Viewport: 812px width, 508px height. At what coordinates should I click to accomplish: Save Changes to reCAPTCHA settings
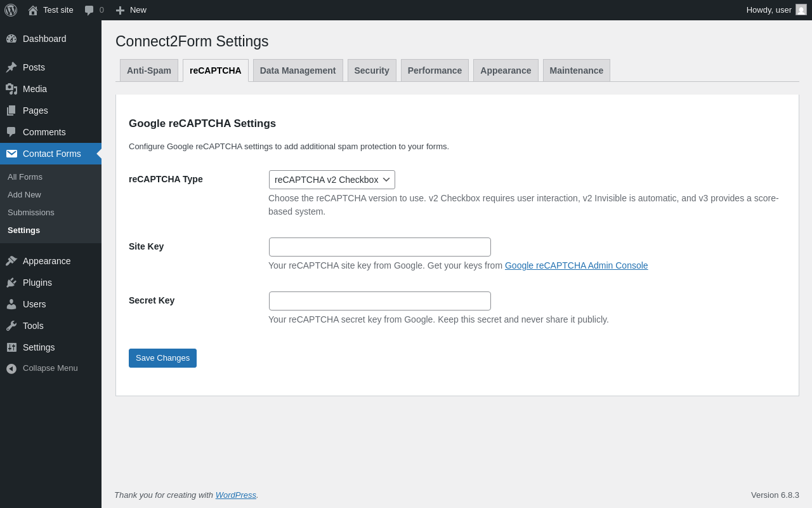[x=162, y=358]
